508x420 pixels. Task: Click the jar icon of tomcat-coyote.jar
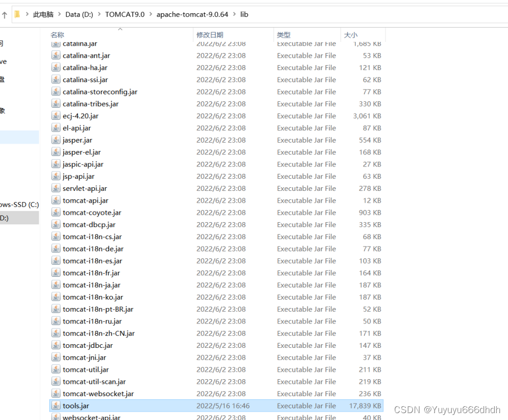[56, 212]
